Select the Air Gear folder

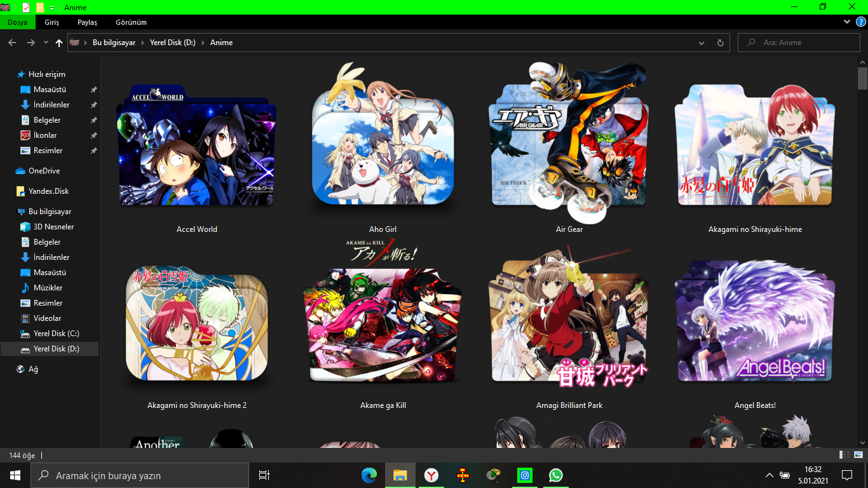coord(569,149)
